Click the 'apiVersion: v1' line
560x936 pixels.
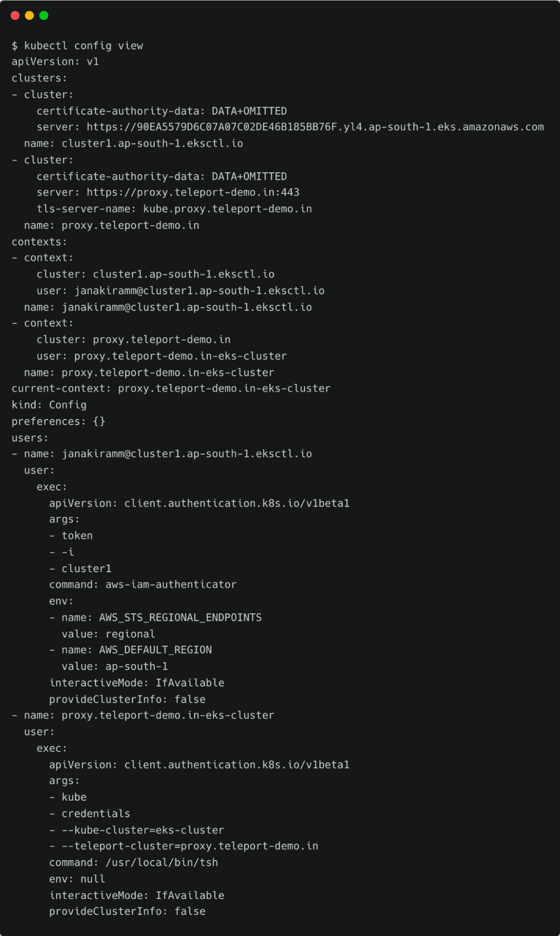(x=55, y=62)
